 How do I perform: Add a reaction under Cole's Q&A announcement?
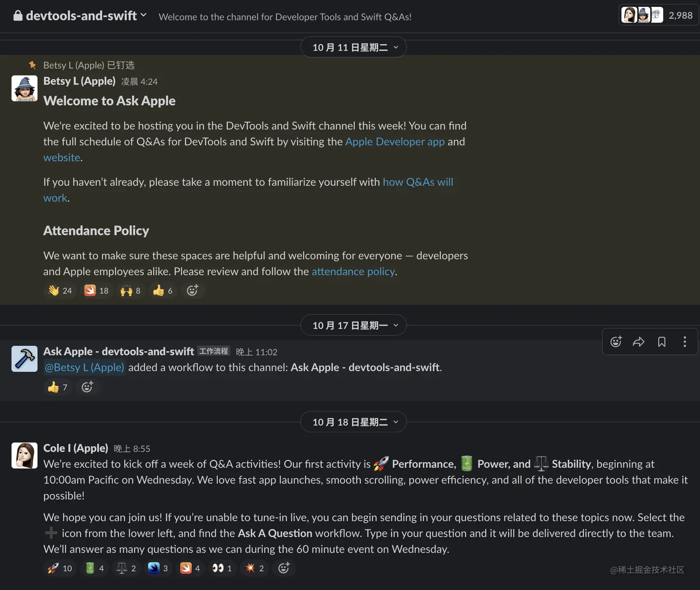[284, 568]
